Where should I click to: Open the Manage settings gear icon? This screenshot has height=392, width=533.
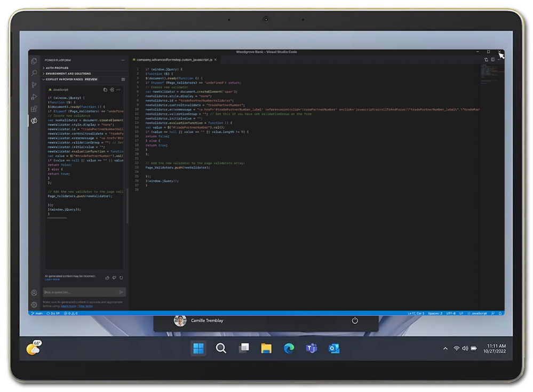34,304
